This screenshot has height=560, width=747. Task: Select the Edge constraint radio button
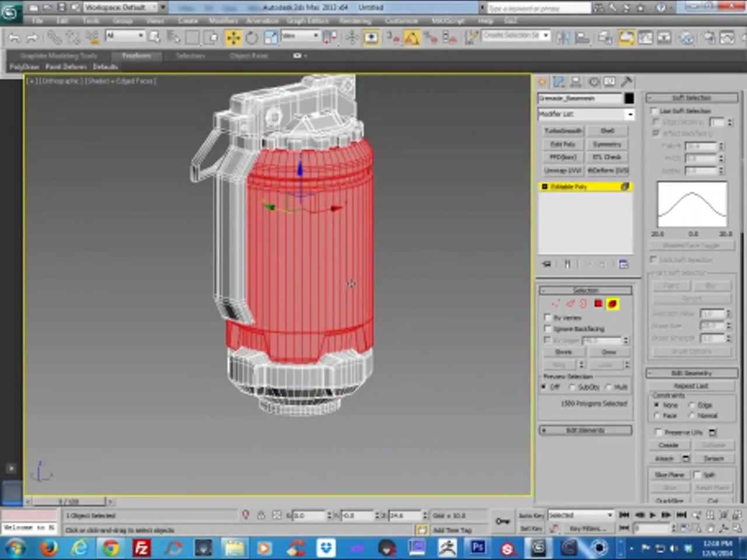pos(693,405)
